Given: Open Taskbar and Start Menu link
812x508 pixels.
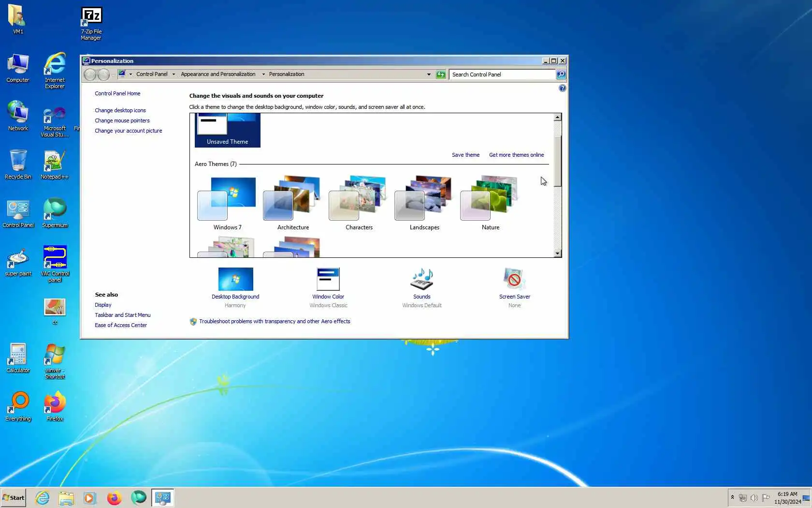Looking at the screenshot, I should point(122,315).
